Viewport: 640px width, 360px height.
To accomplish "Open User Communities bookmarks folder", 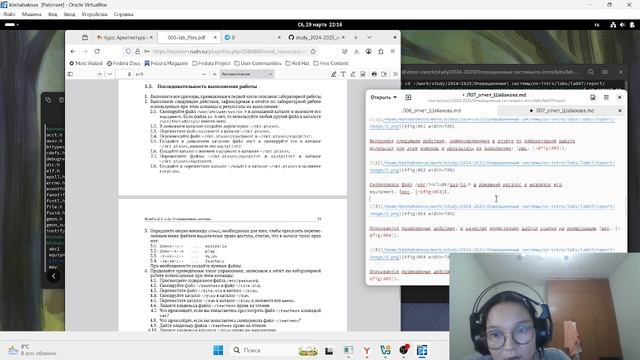I will click(x=258, y=63).
